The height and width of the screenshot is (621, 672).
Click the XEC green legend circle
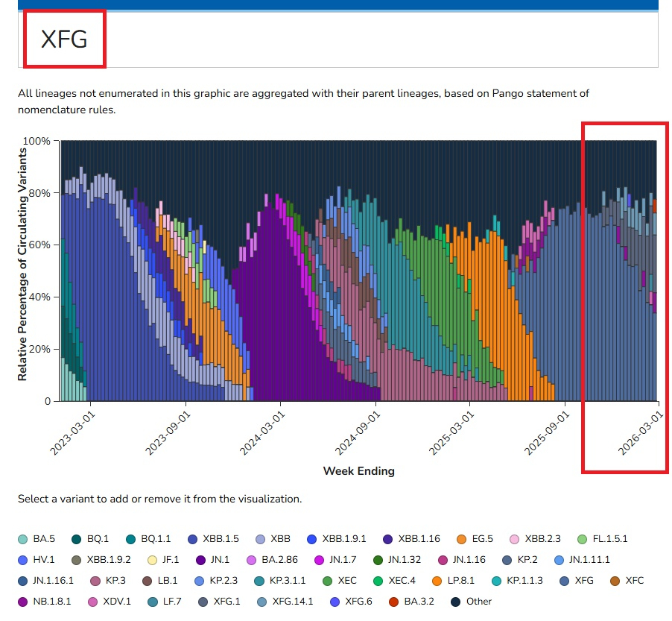(x=328, y=581)
